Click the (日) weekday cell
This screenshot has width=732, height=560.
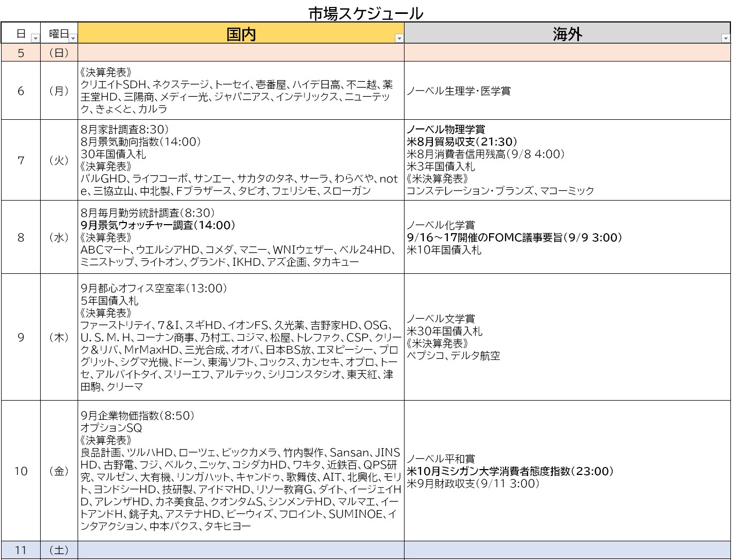[59, 52]
